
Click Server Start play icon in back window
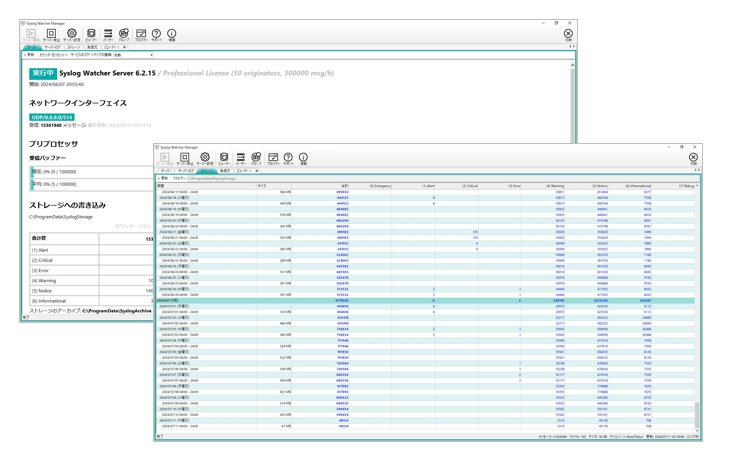pyautogui.click(x=31, y=34)
